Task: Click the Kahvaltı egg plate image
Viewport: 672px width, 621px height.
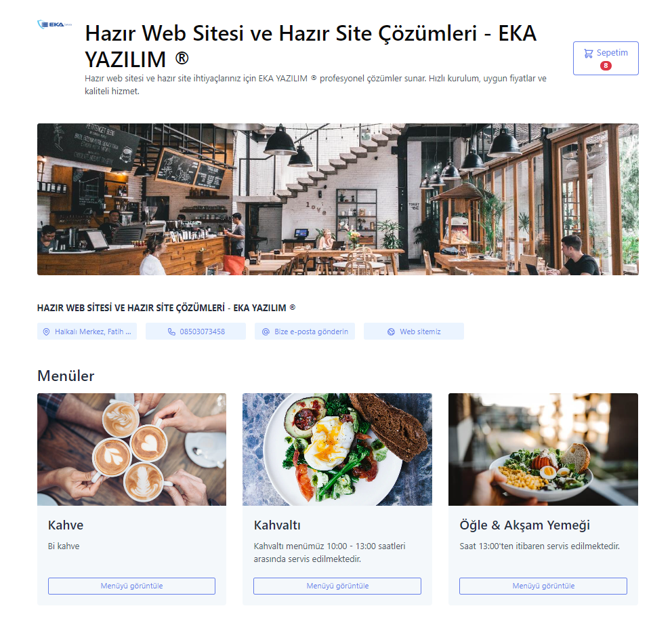Action: click(x=337, y=449)
